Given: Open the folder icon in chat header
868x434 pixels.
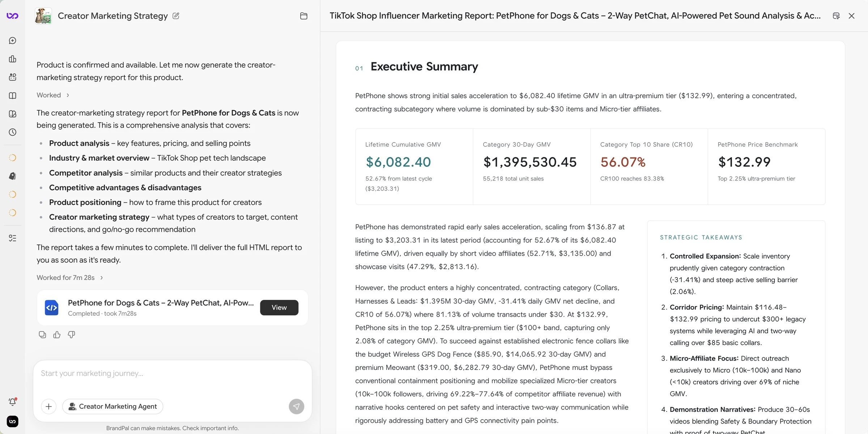Looking at the screenshot, I should pos(304,16).
